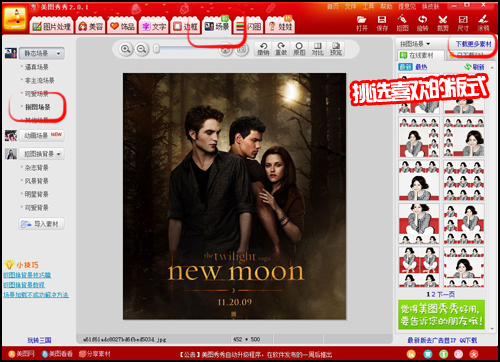Screen dimensions: 500x362
Task: Switch to the 边框 tab
Action: tap(186, 26)
